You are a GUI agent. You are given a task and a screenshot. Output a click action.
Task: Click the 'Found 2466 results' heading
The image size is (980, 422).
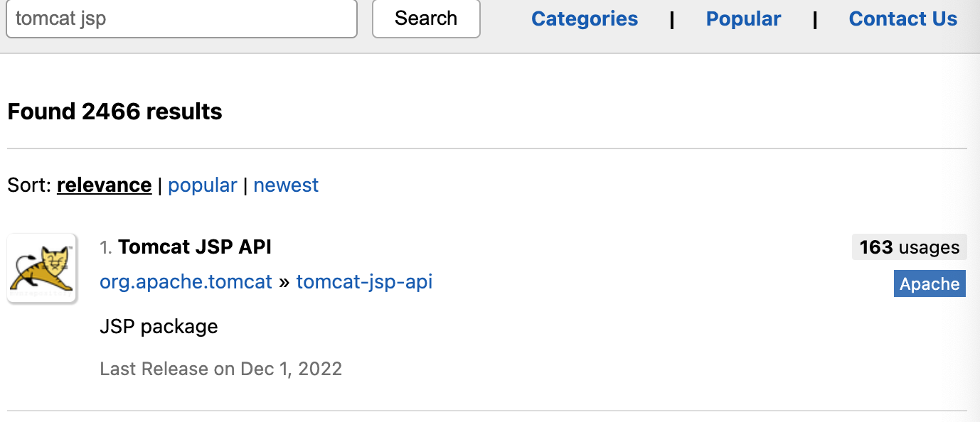(114, 112)
